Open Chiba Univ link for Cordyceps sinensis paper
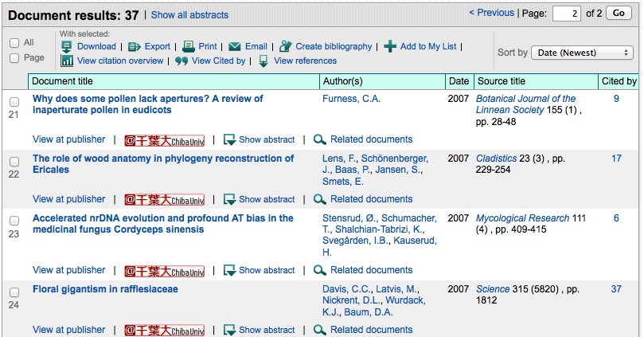The width and height of the screenshot is (644, 337). point(164,271)
